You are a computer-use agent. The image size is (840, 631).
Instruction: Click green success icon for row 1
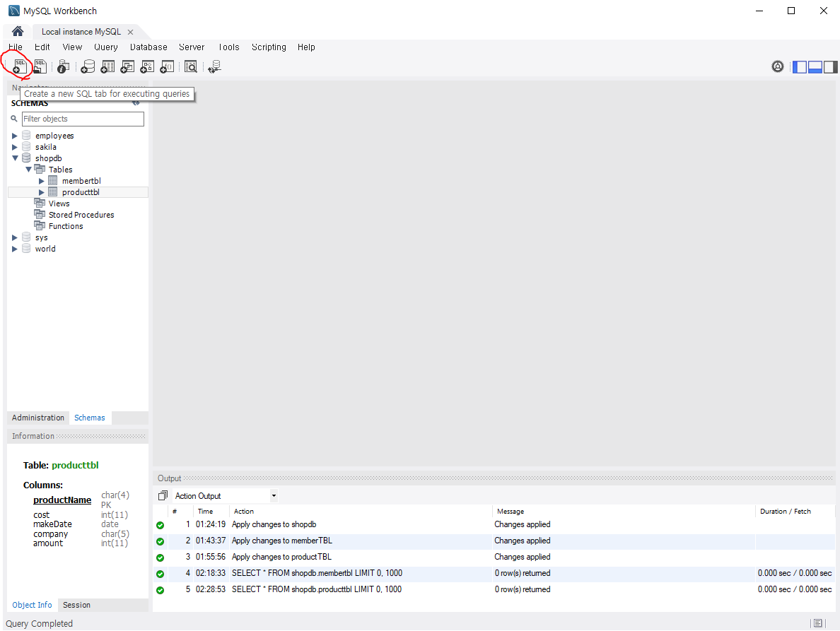(x=161, y=526)
